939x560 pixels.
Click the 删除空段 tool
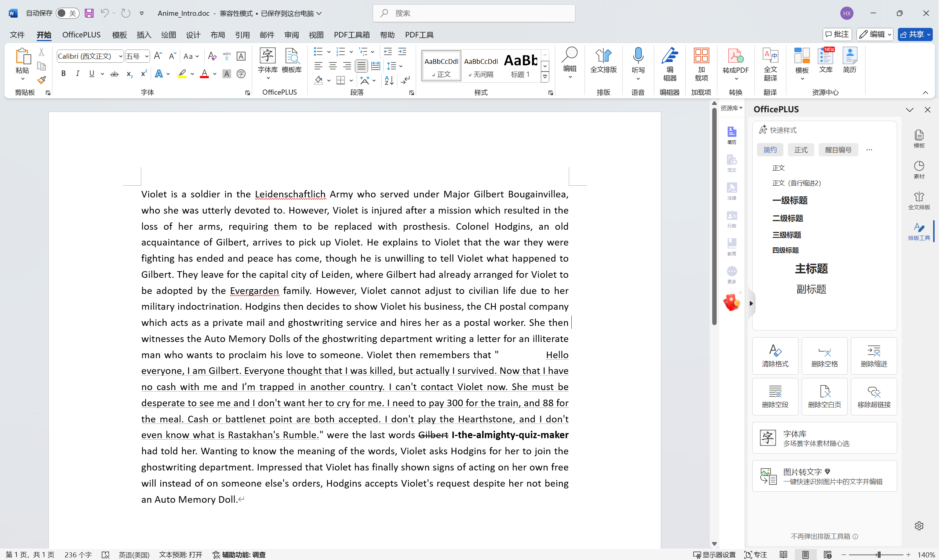pos(775,397)
